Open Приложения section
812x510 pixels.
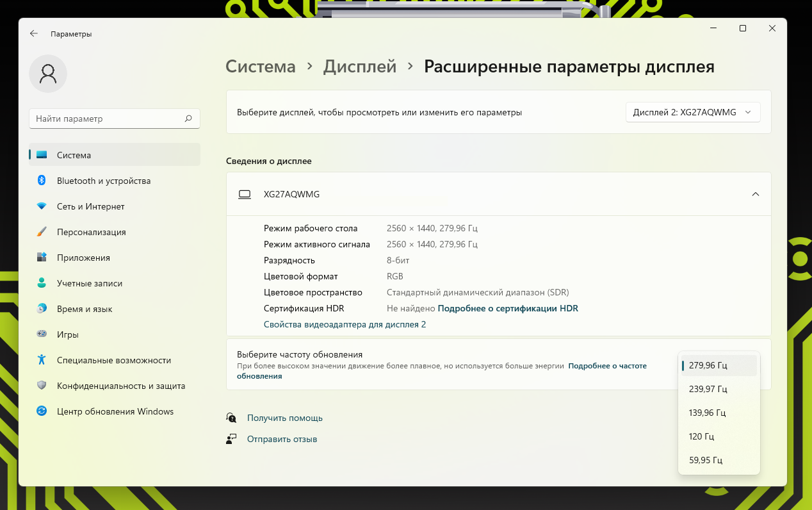83,258
